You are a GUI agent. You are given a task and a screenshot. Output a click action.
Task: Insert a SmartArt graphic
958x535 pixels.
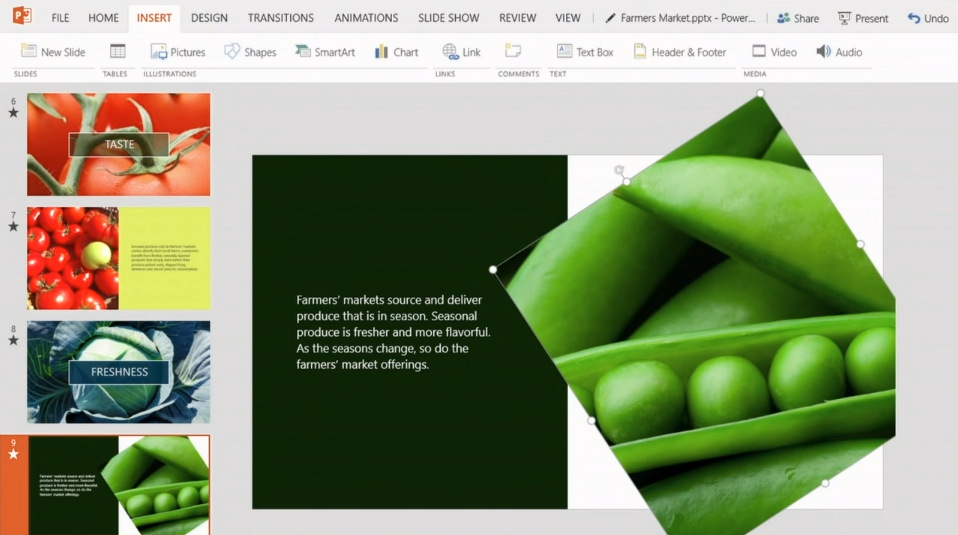tap(324, 52)
